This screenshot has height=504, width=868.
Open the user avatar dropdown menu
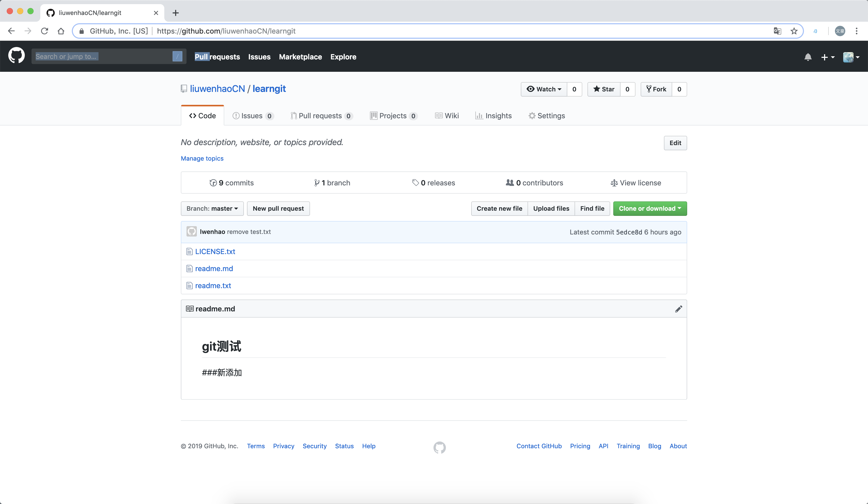[x=851, y=57]
